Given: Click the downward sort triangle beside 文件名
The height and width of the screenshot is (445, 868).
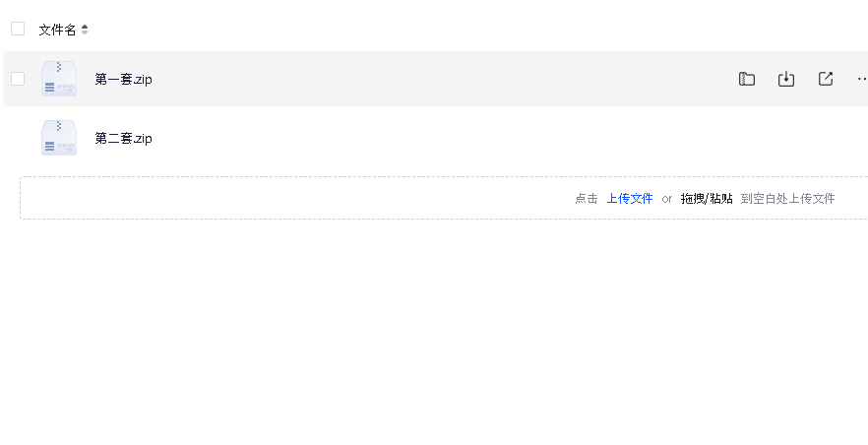Looking at the screenshot, I should coord(85,32).
